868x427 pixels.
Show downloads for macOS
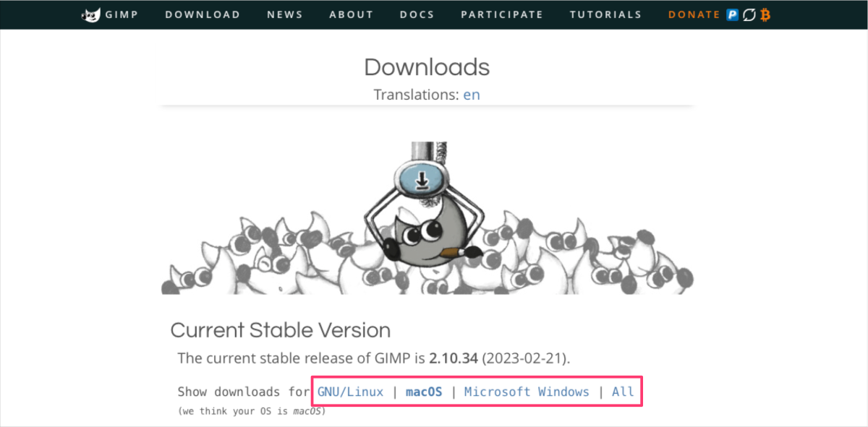424,392
